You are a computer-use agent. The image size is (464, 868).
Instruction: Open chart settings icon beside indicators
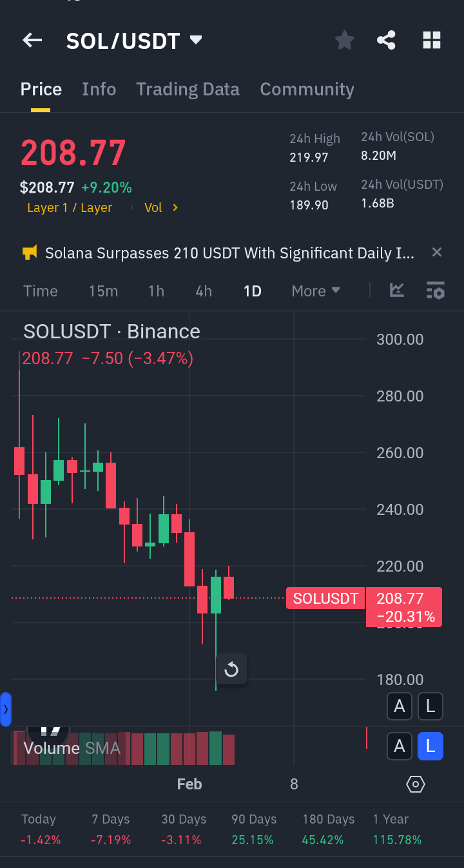pyautogui.click(x=436, y=291)
